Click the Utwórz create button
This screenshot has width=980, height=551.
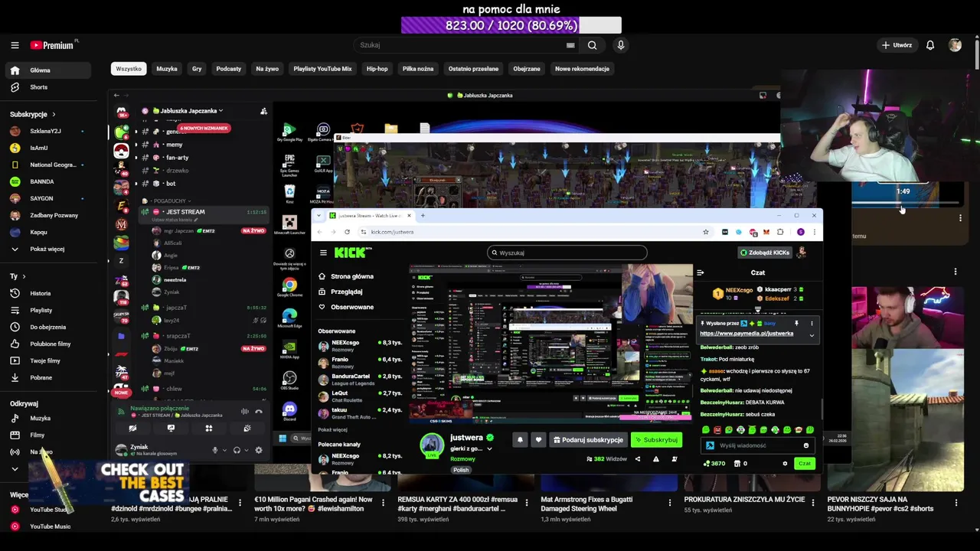[897, 45]
